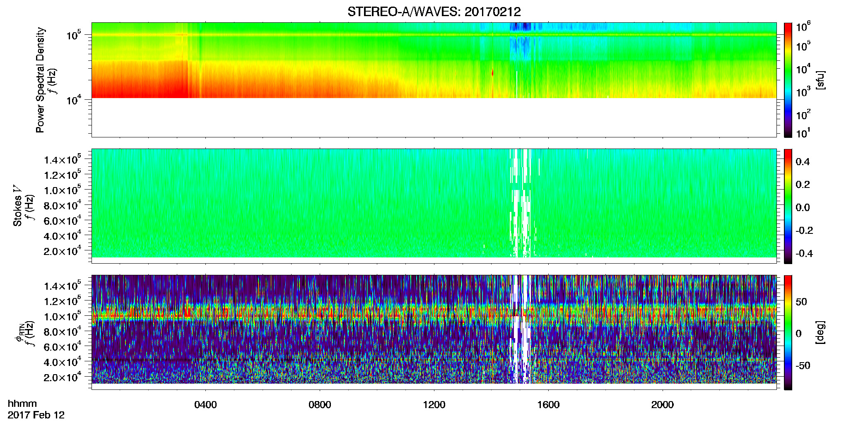The height and width of the screenshot is (447, 868).
Task: Click the Power Spectral Density axis label
Action: (x=40, y=80)
